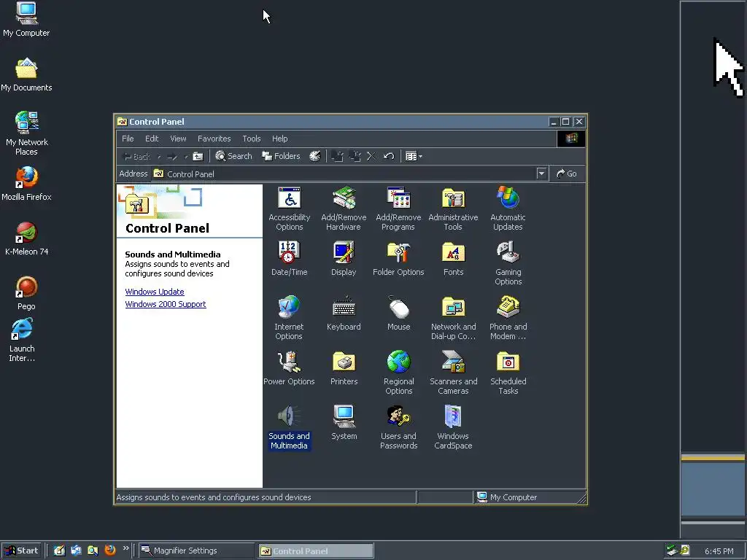Switch to Magnifier Settings taskbar button
The height and width of the screenshot is (560, 747).
pos(196,551)
